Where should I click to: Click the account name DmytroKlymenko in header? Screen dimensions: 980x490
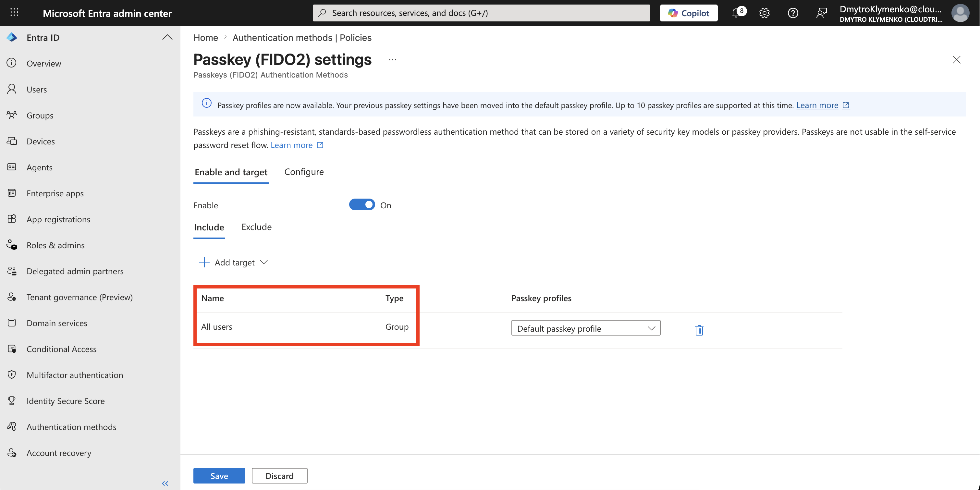[890, 9]
